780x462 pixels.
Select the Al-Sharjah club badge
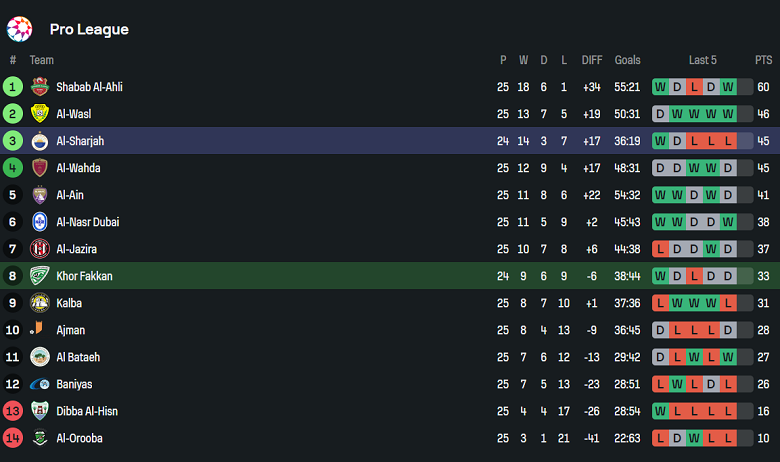coord(40,141)
